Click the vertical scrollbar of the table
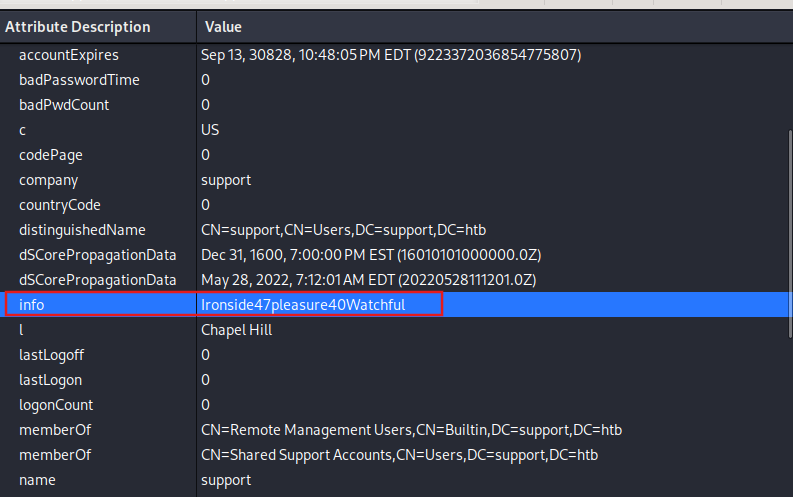 click(790, 234)
